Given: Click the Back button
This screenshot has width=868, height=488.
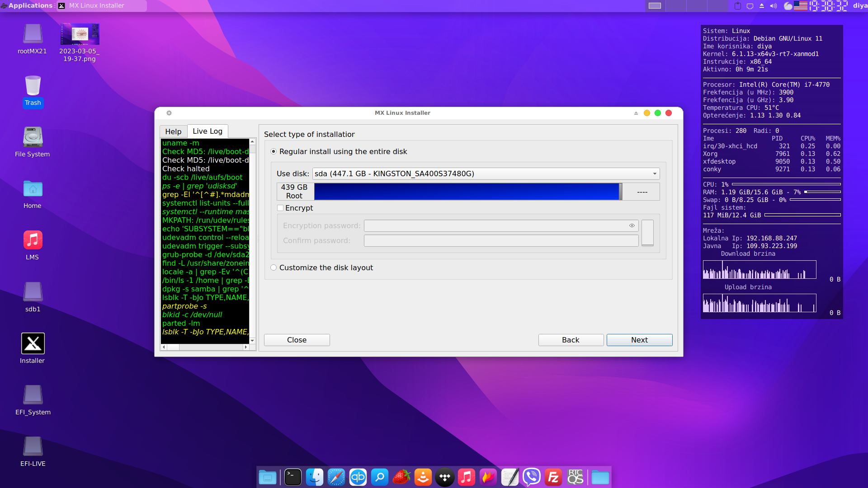Looking at the screenshot, I should (571, 340).
